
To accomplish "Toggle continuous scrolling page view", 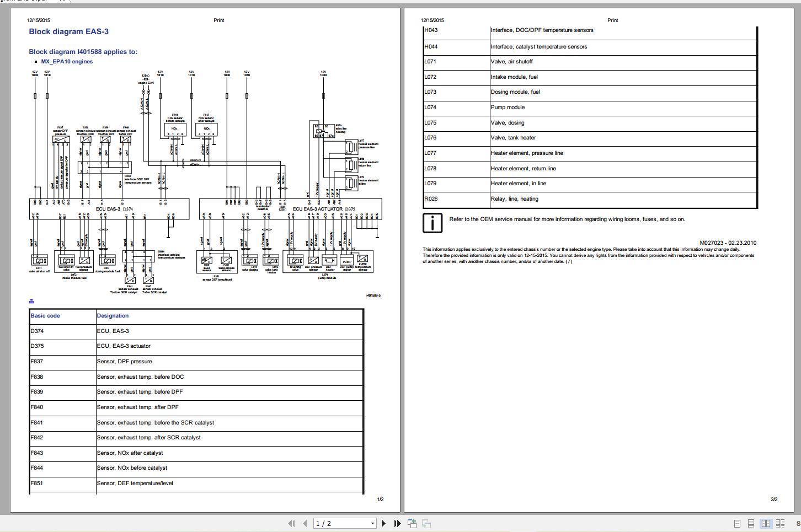I will 750,523.
